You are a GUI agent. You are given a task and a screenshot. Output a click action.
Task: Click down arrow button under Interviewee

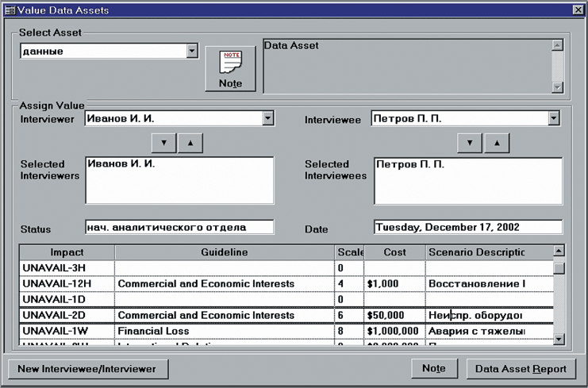[x=470, y=143]
